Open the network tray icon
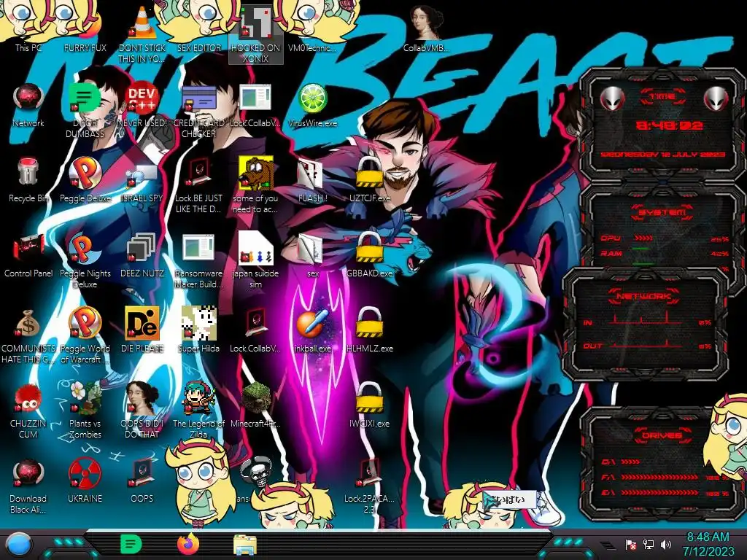 (649, 544)
